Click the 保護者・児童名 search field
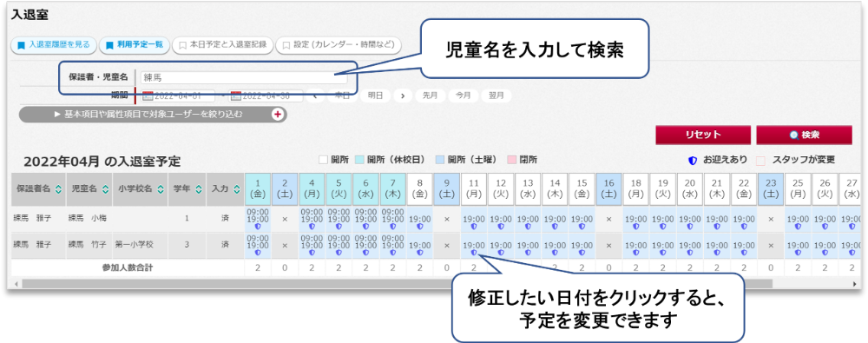 point(244,78)
